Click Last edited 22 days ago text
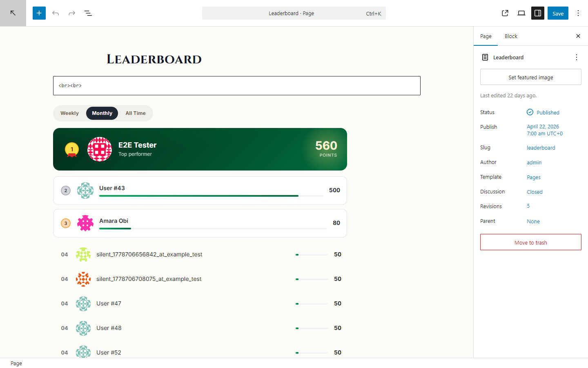 tap(508, 95)
